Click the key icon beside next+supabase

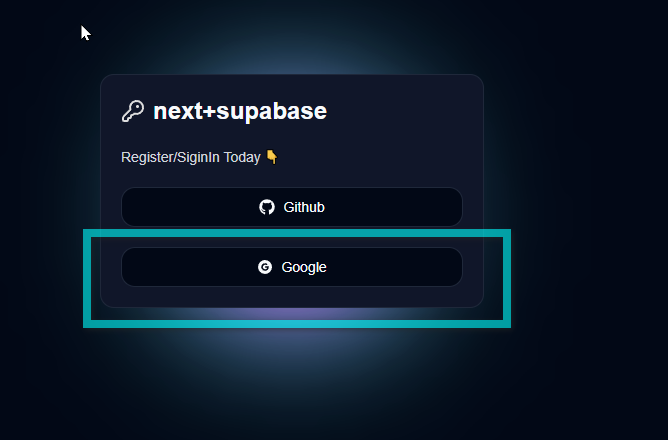click(132, 111)
